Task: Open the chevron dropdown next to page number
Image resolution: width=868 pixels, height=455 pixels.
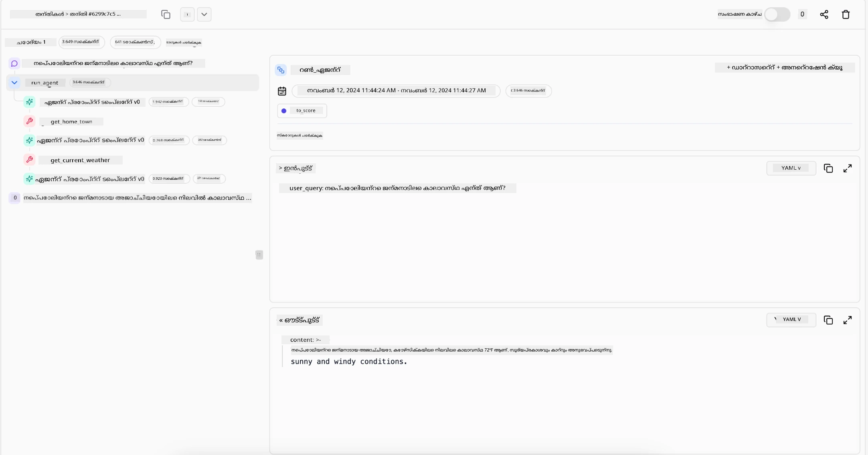Action: [204, 14]
